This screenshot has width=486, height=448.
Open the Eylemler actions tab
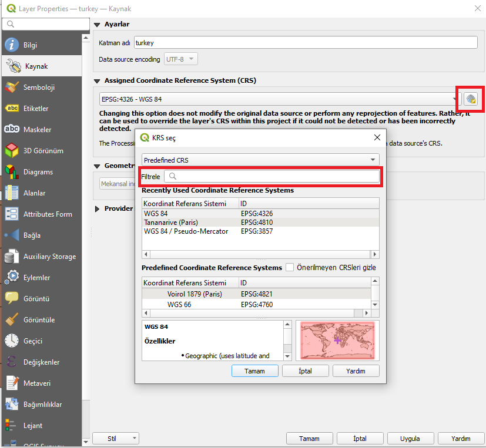tap(42, 277)
